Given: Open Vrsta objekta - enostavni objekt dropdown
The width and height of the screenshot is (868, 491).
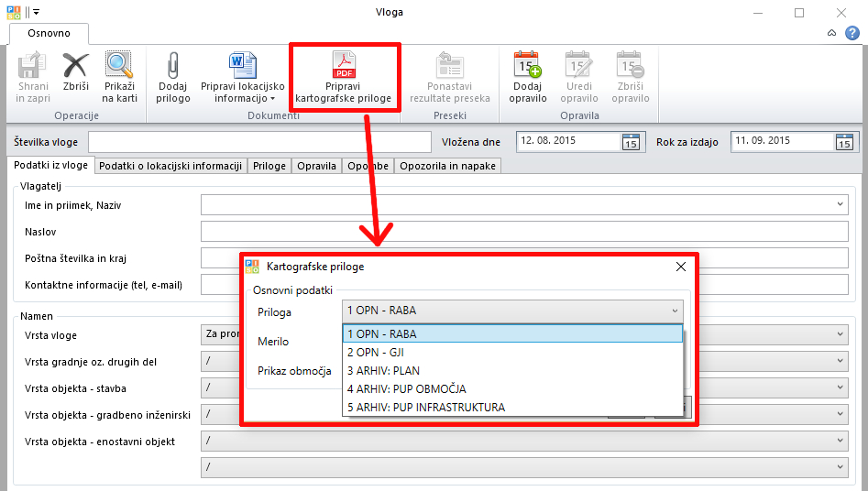Looking at the screenshot, I should click(841, 441).
